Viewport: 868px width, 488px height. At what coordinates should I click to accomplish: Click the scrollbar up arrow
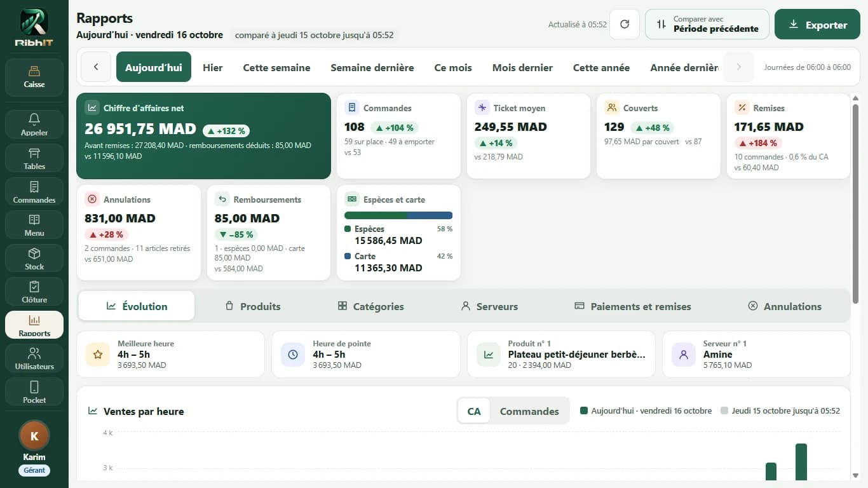coord(855,98)
